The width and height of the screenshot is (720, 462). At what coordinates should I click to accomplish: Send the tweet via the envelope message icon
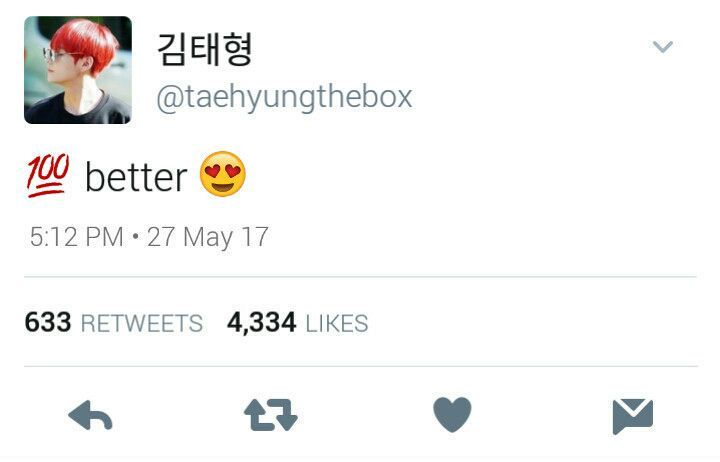632,415
